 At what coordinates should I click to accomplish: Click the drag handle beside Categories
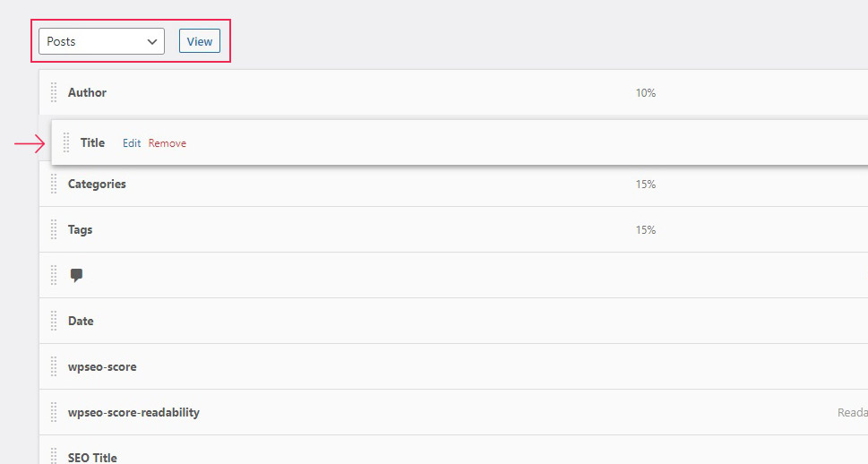pos(54,184)
